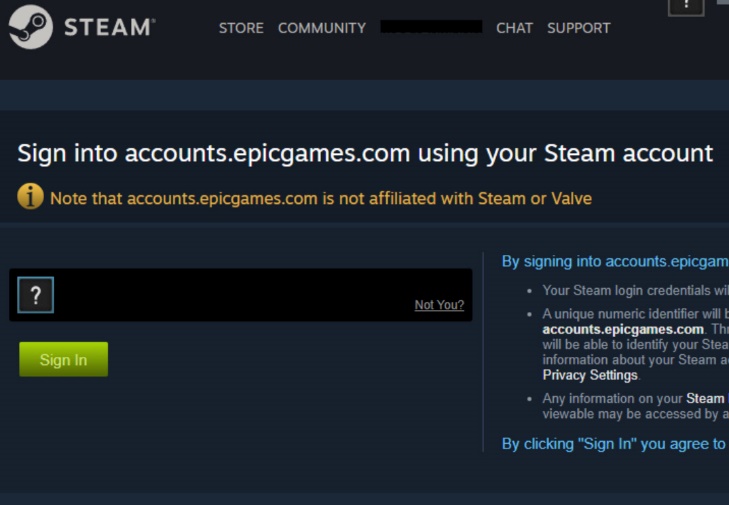The width and height of the screenshot is (729, 505).
Task: Go to CHAT in the top navigation
Action: (514, 28)
